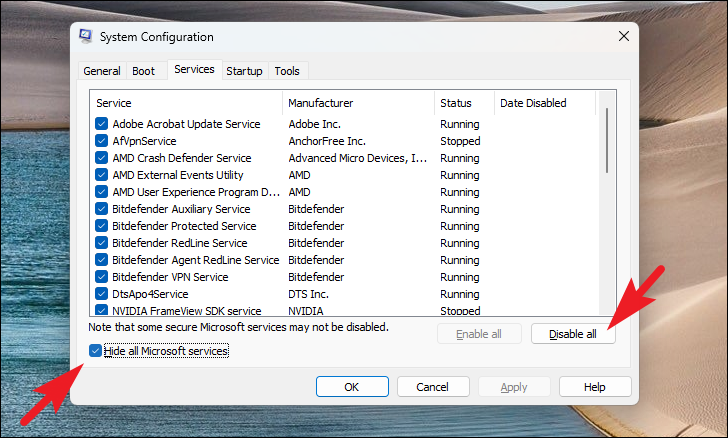The height and width of the screenshot is (438, 728).
Task: Toggle the DtsApo4Service checkbox
Action: [x=102, y=294]
